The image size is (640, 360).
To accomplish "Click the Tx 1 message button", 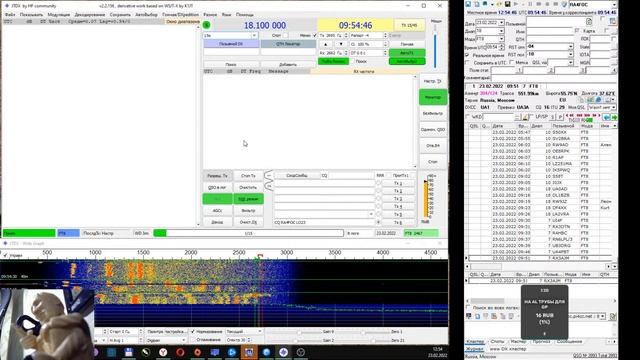I will pyautogui.click(x=398, y=183).
